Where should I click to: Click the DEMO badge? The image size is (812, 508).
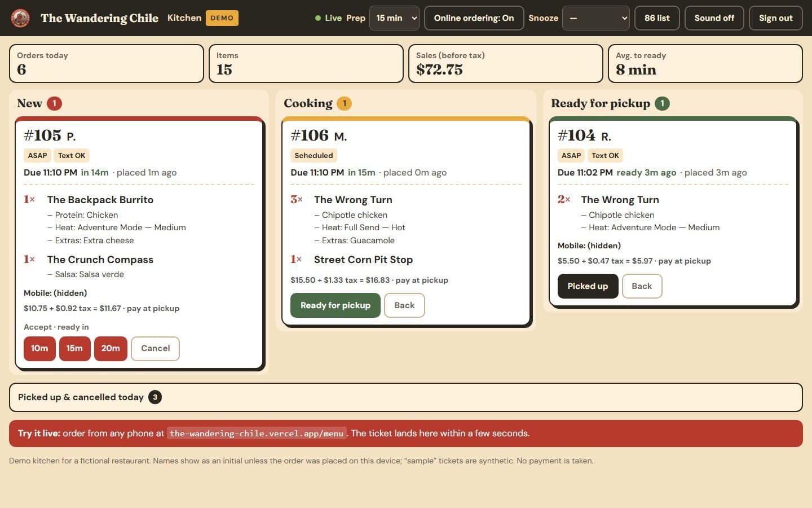point(222,18)
